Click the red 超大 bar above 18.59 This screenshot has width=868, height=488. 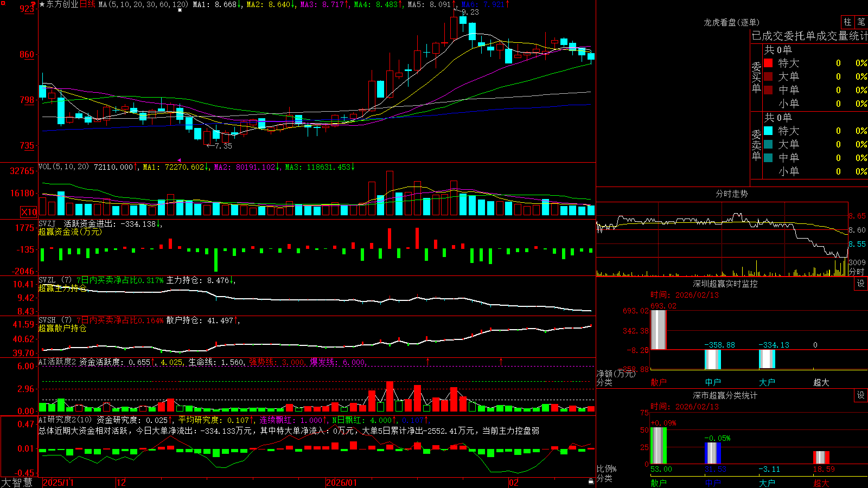click(821, 458)
